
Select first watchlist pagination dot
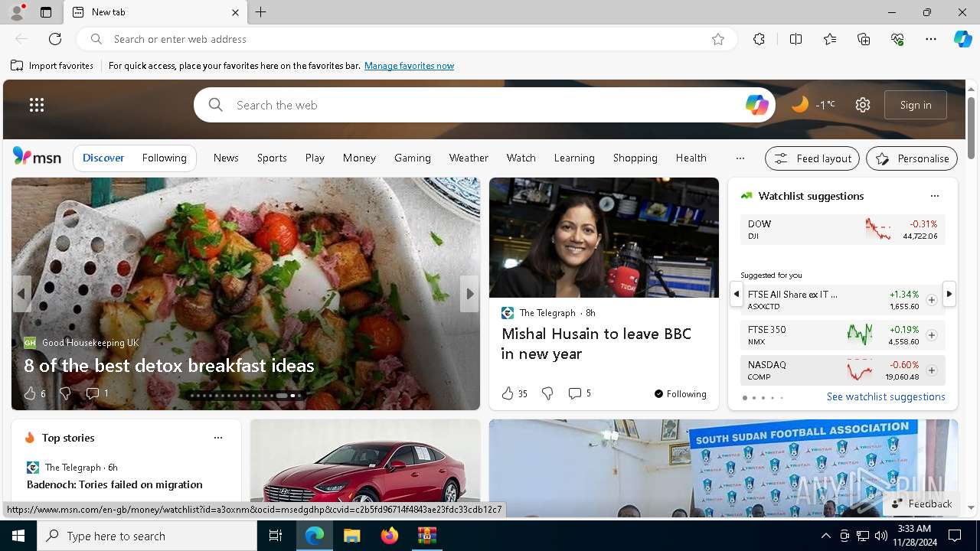click(745, 398)
